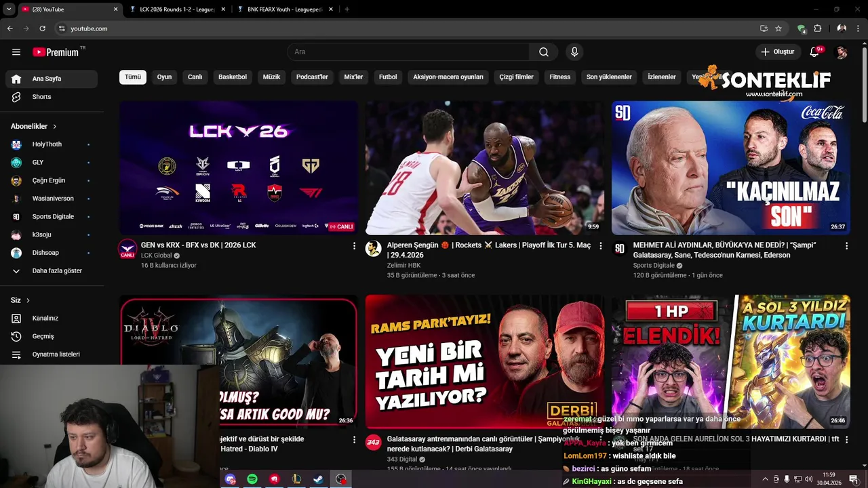Switch to the LCK 2026 Rounds 1-2 tab
The image size is (868, 488).
coord(177,9)
